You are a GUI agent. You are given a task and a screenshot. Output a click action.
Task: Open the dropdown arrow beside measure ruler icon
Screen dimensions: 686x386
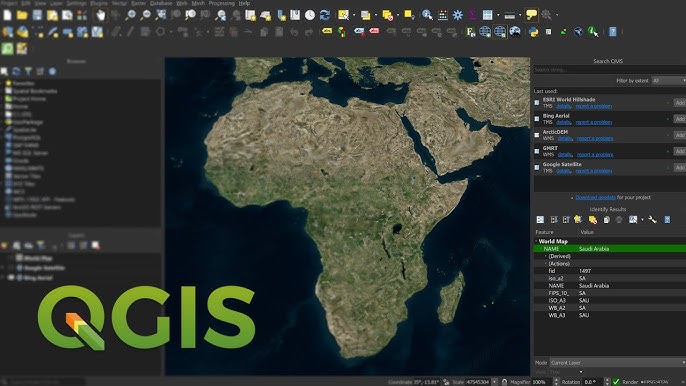520,15
